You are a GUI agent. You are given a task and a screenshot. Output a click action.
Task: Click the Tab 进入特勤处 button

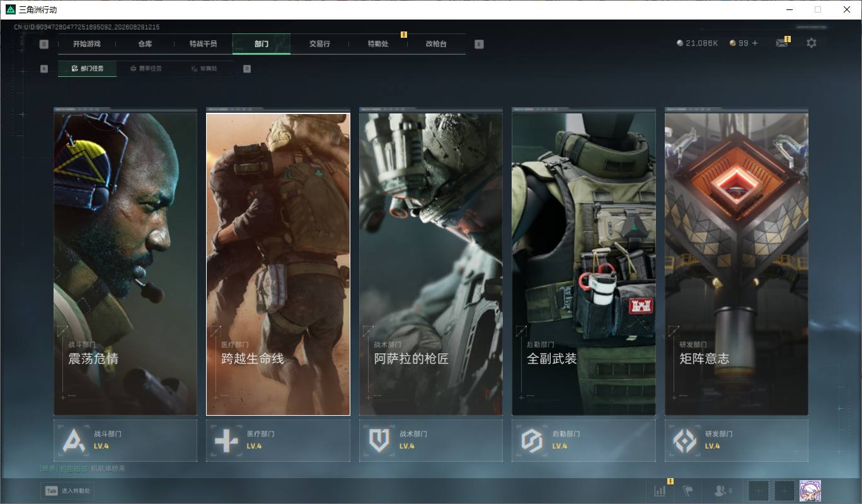click(x=67, y=491)
